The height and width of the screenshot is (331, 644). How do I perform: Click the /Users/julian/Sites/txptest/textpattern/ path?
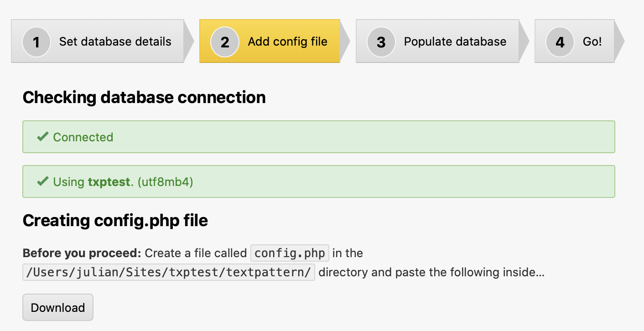[x=169, y=273]
